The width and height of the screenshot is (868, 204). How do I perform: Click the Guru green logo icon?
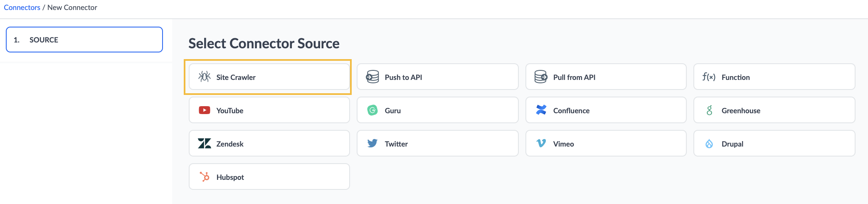372,110
